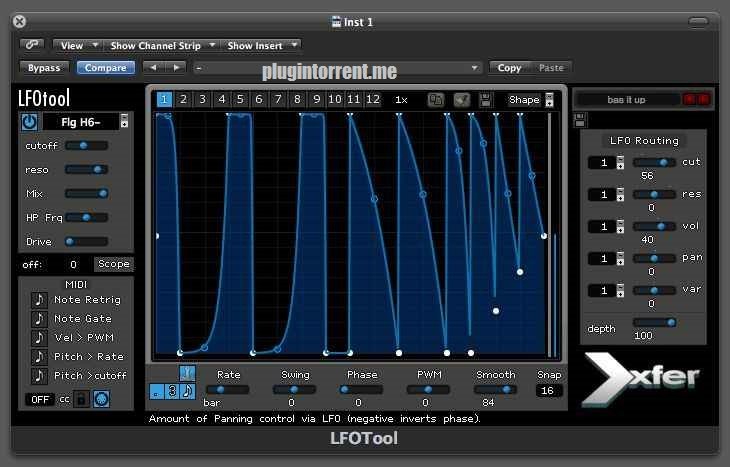Image resolution: width=730 pixels, height=467 pixels.
Task: Go to the next preset arrow
Action: click(x=176, y=68)
